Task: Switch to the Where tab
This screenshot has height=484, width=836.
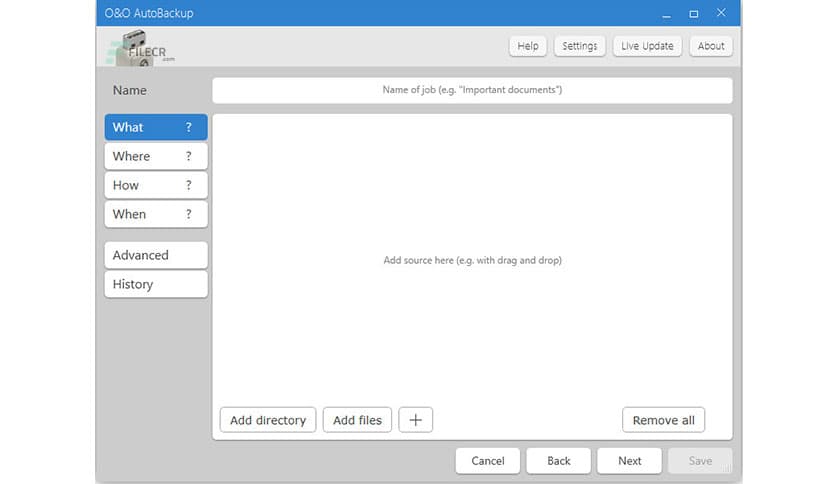Action: click(156, 156)
